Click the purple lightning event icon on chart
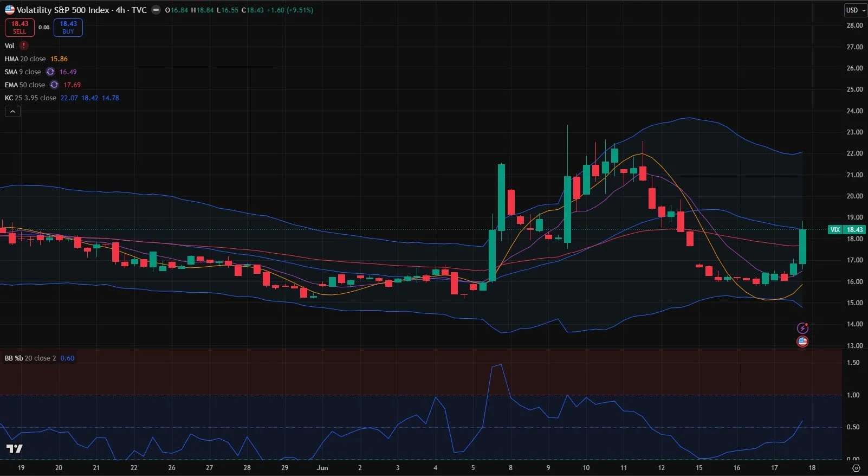Viewport: 868px width, 476px height. point(802,328)
